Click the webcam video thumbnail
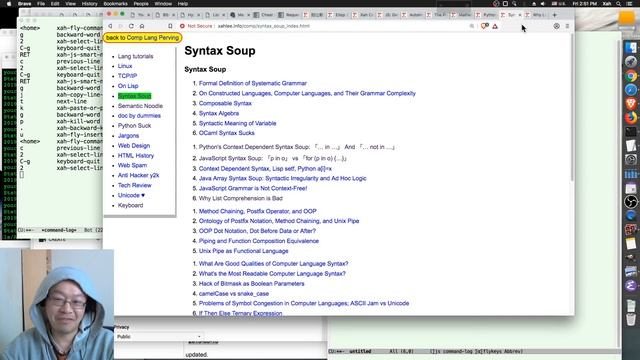The width and height of the screenshot is (640, 360). 57,304
